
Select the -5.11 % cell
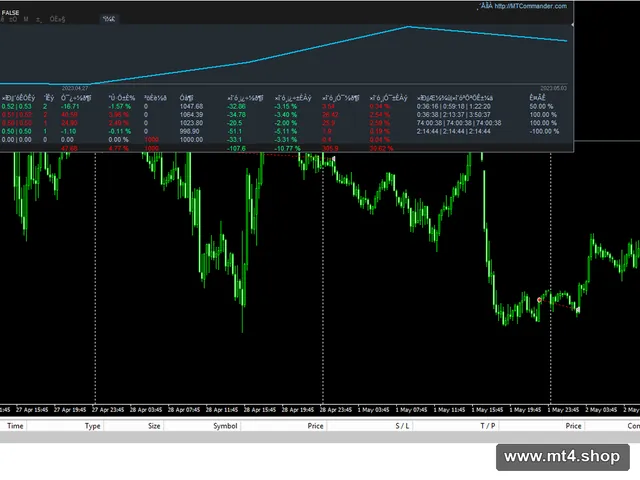[x=286, y=131]
